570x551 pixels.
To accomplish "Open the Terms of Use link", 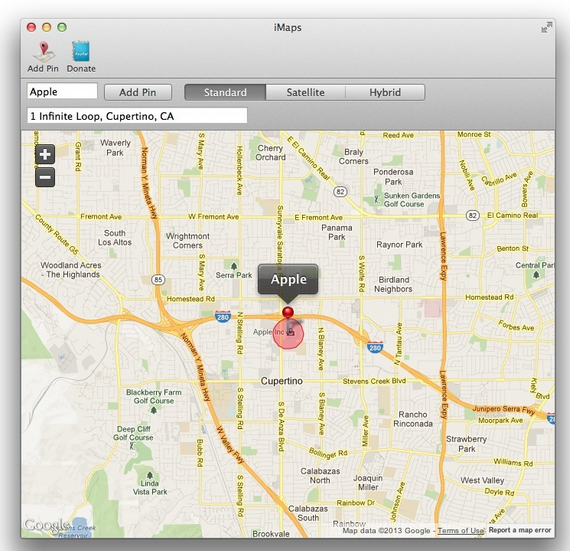I will pyautogui.click(x=461, y=531).
